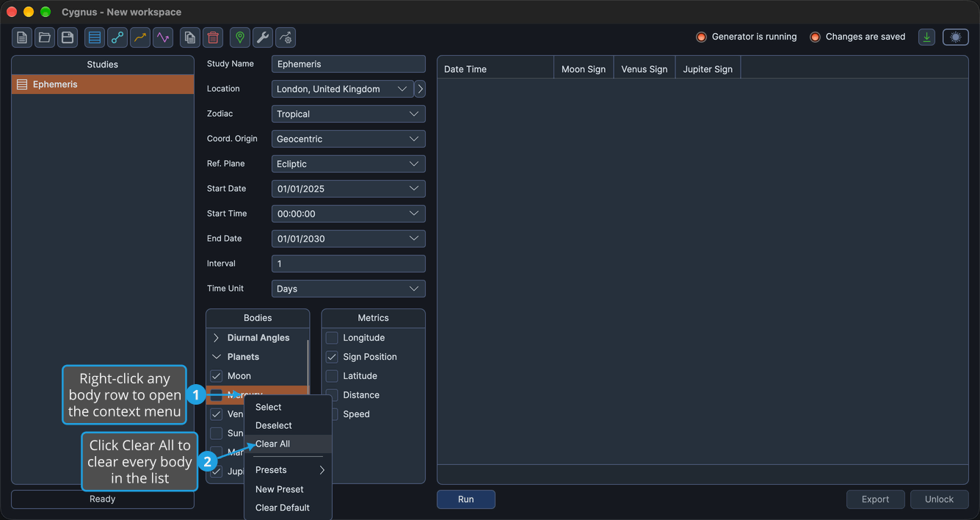This screenshot has height=520, width=980.
Task: Uncheck the Venus body checkbox
Action: (x=217, y=414)
